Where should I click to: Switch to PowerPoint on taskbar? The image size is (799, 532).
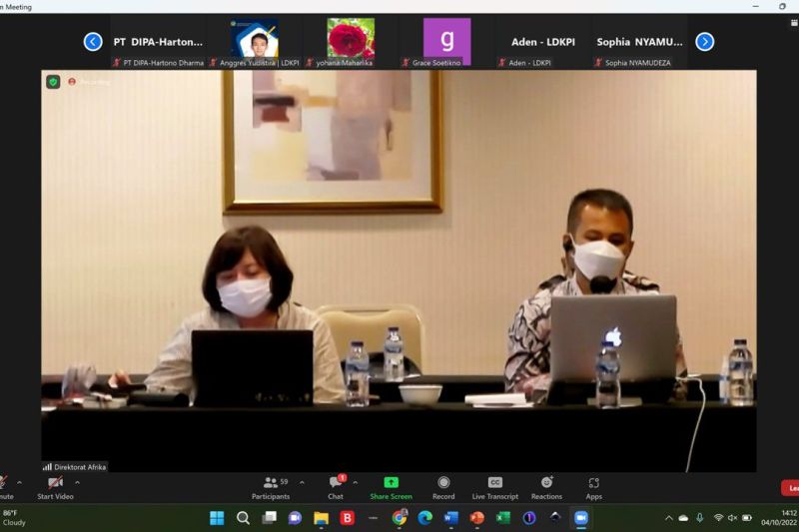point(477,518)
